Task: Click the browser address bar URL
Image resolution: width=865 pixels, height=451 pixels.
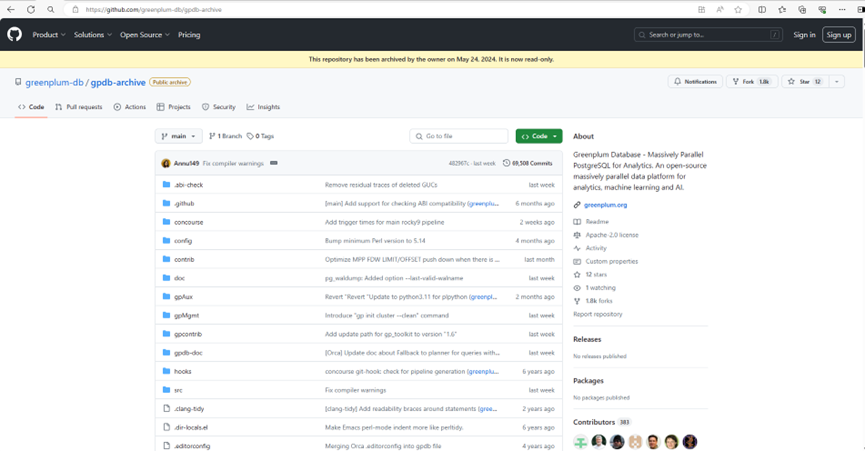Action: (153, 9)
